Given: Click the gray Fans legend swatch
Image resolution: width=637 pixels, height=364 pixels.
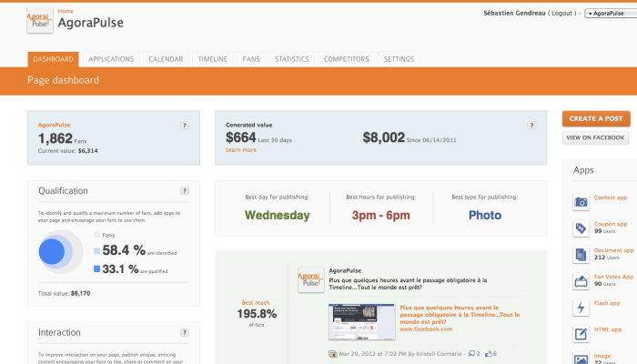Looking at the screenshot, I should click(96, 235).
